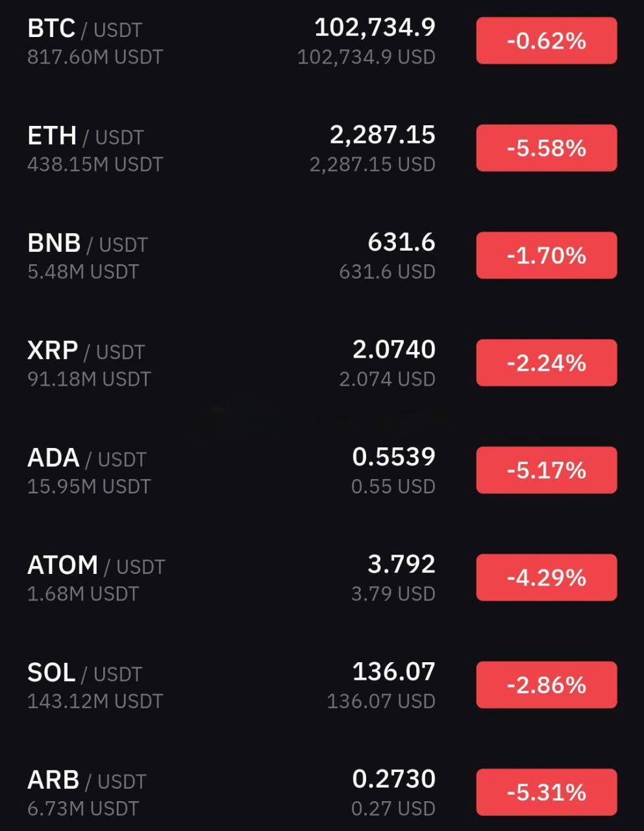Click the BTC volume 817.60M USDT
644x831 pixels.
(95, 57)
